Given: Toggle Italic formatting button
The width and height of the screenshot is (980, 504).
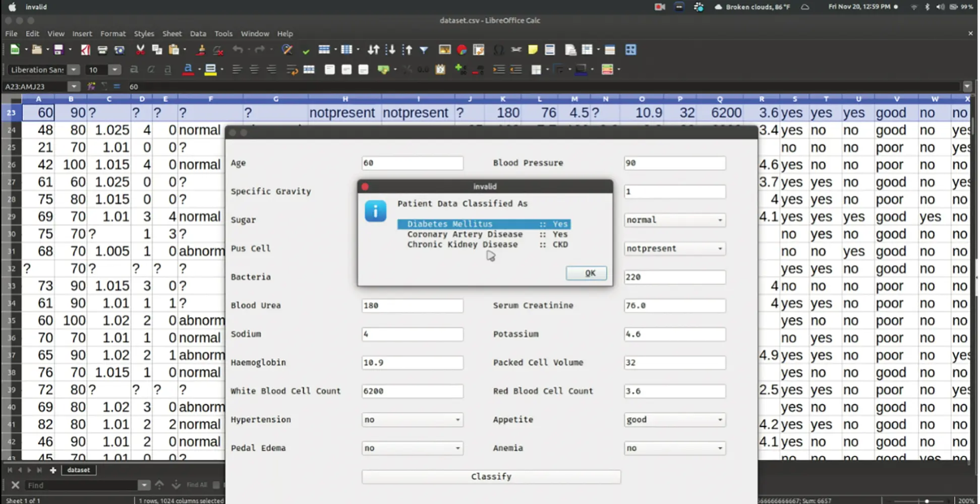Looking at the screenshot, I should 150,70.
